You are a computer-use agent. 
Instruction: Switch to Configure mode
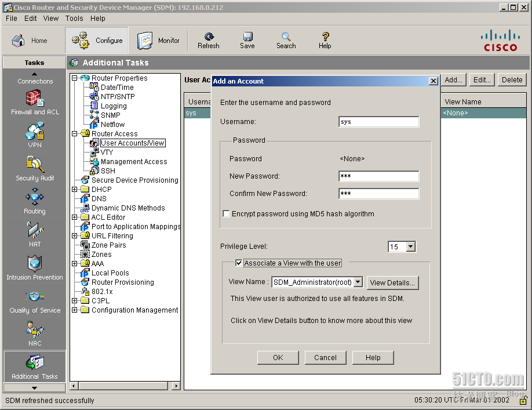97,41
